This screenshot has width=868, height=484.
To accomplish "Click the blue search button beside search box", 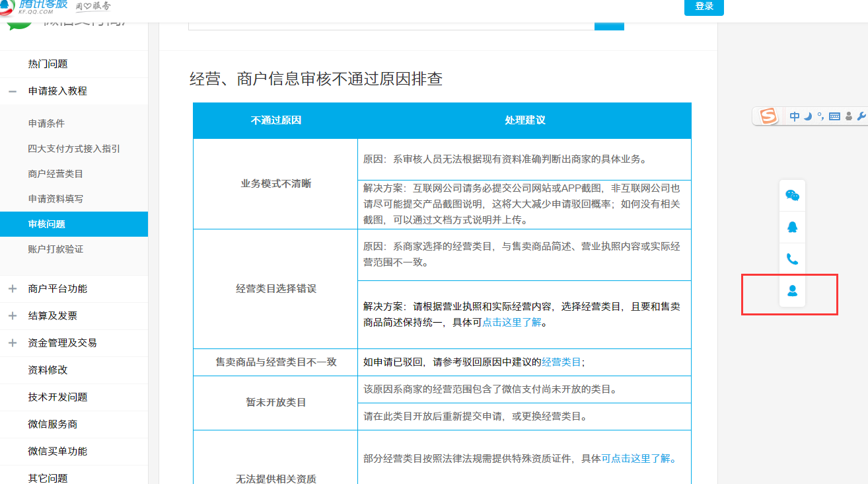I will [x=609, y=25].
